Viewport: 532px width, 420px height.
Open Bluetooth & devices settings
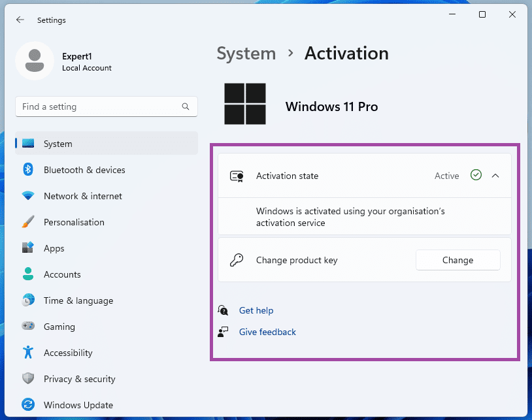coord(107,169)
